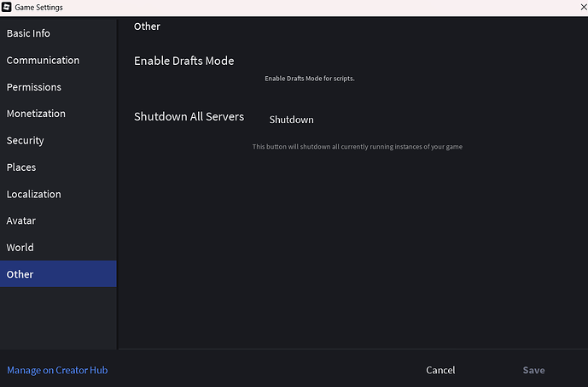The image size is (588, 387).
Task: Go to the Permissions section
Action: [58, 87]
